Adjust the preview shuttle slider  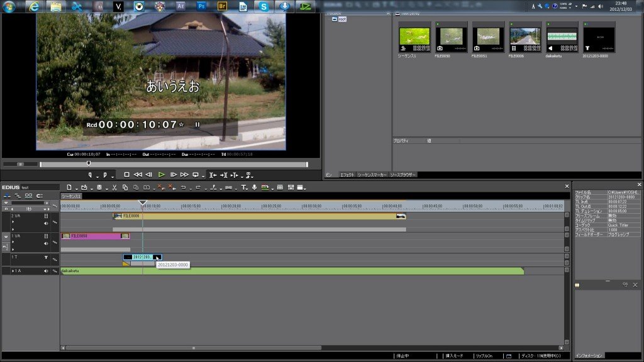point(20,164)
